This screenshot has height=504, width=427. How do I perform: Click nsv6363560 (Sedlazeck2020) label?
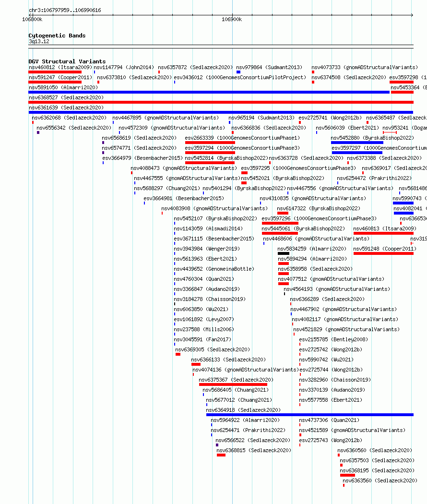tap(380, 480)
